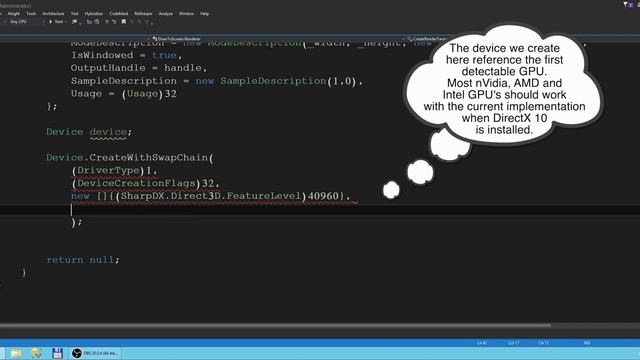Click the '(Usage)32' cast expression
The image size is (640, 360).
(149, 93)
